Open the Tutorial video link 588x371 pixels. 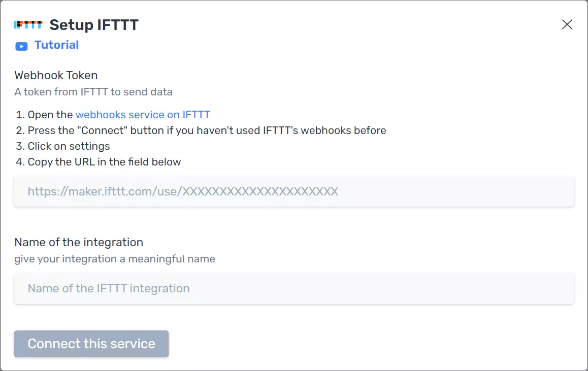pos(56,45)
